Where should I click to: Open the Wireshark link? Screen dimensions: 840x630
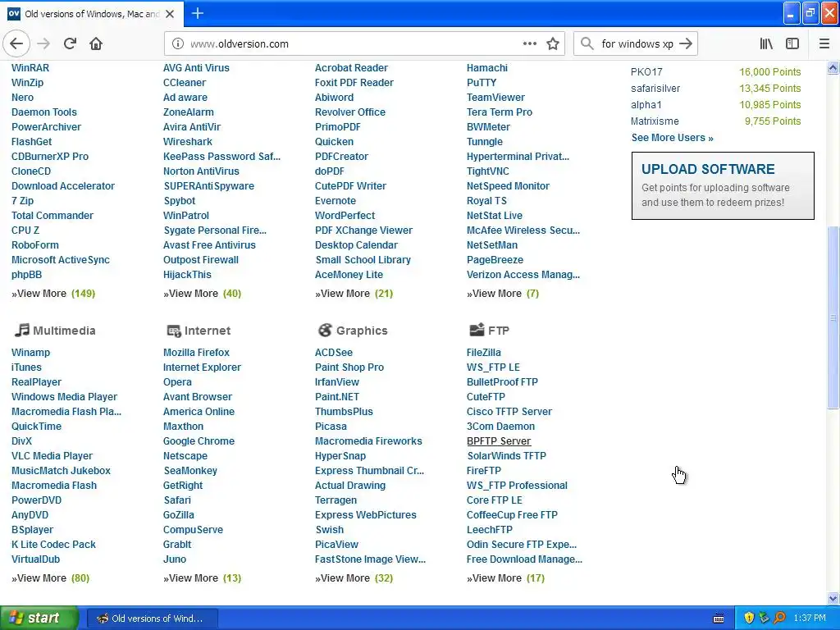pyautogui.click(x=188, y=142)
